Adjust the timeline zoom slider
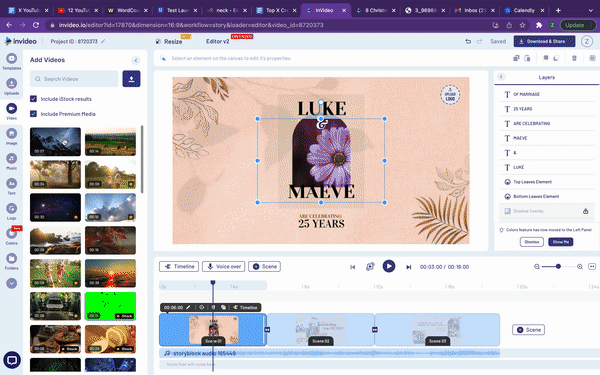600x375 pixels. [x=558, y=266]
